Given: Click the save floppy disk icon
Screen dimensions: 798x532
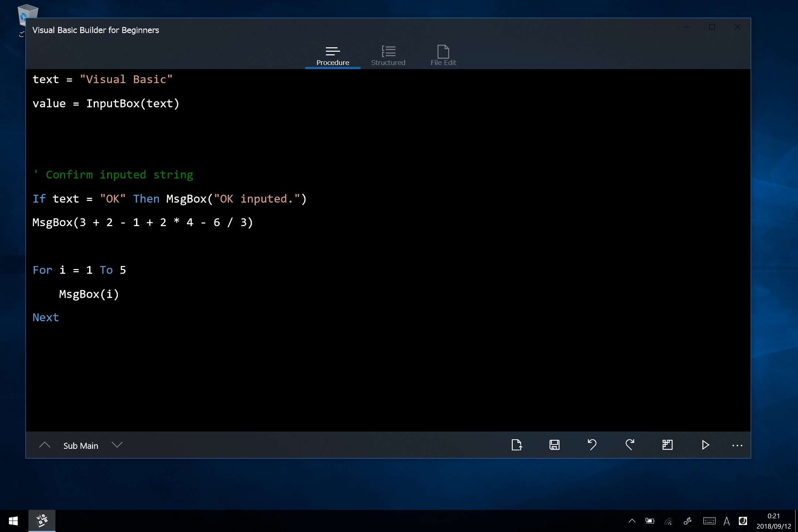Looking at the screenshot, I should coord(554,445).
